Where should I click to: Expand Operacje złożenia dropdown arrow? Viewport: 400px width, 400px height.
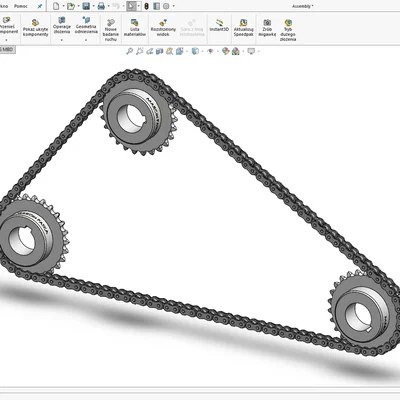click(x=62, y=40)
